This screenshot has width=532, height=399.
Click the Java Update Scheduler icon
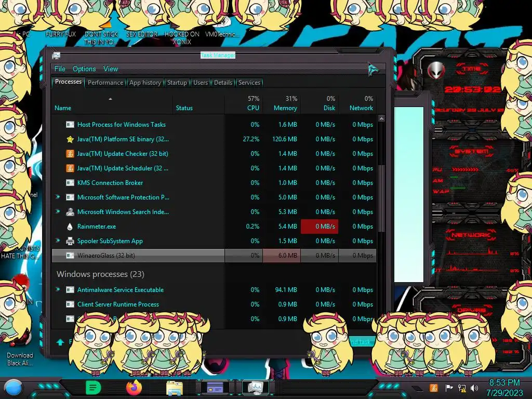(x=70, y=168)
